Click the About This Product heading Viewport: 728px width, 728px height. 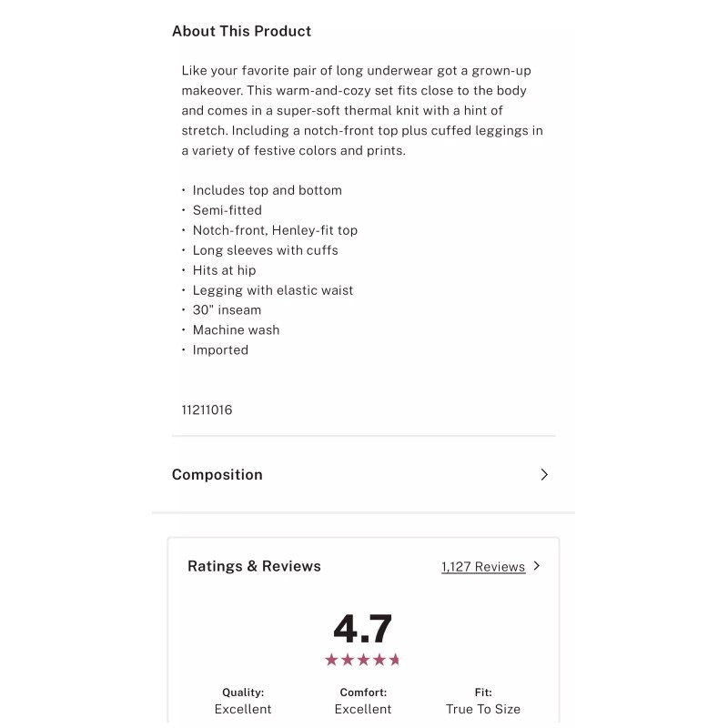point(241,31)
